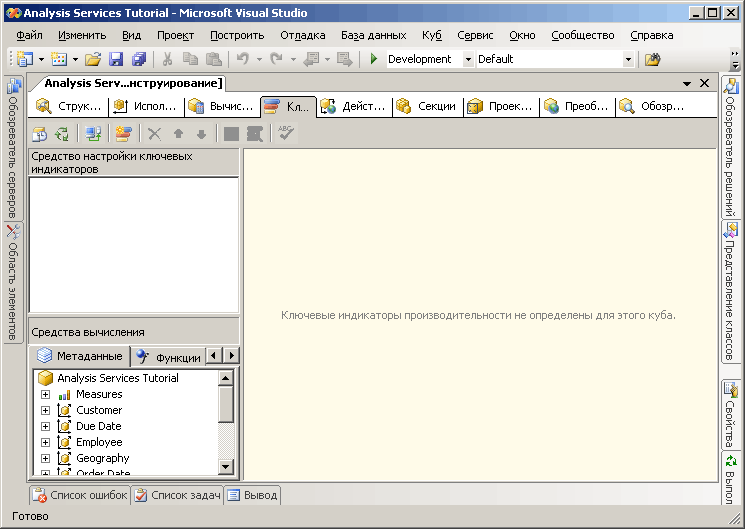Open the База данных menu

[x=373, y=35]
